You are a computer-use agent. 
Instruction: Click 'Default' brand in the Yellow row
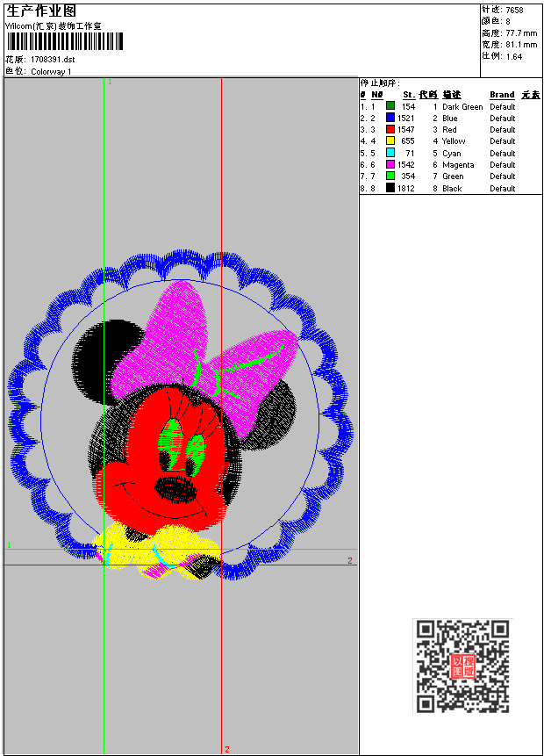click(503, 141)
